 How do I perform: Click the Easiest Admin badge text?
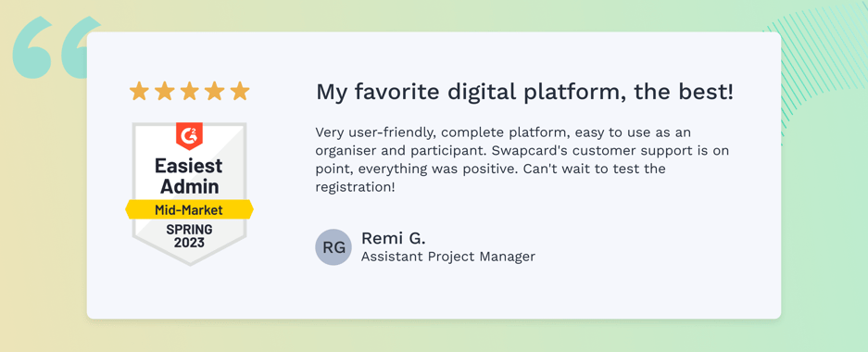[x=189, y=176]
